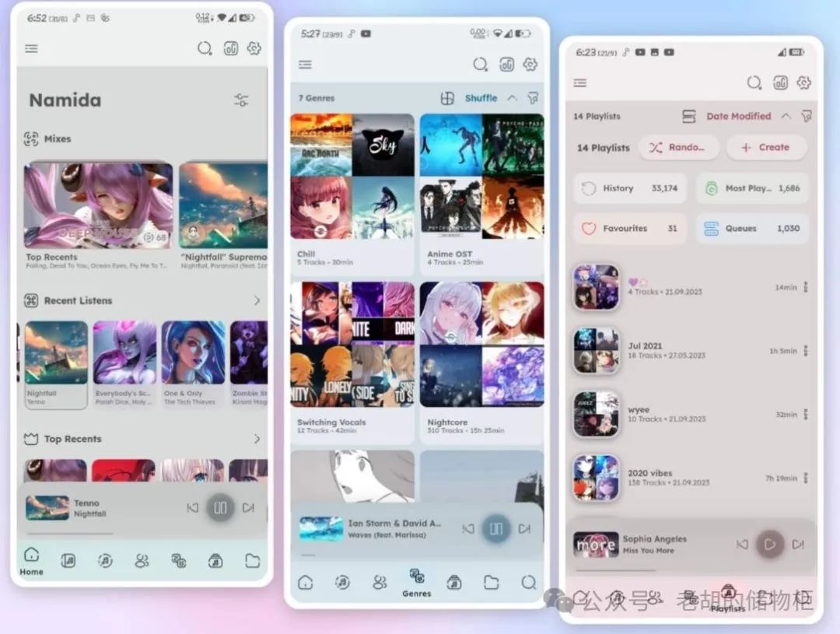Open "Nightfall" Supremacy mix card
This screenshot has height=634, width=840.
tap(223, 215)
